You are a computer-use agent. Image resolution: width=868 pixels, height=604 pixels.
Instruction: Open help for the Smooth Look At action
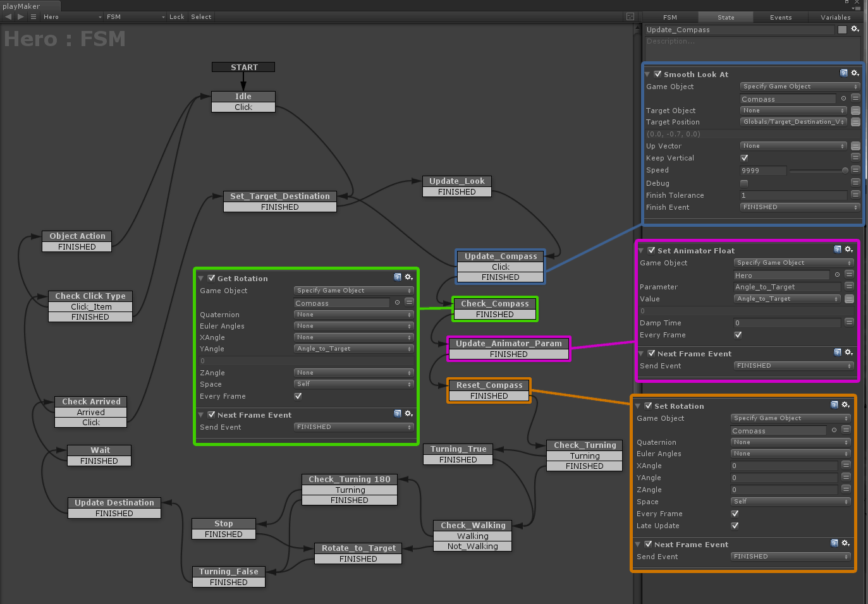point(843,73)
